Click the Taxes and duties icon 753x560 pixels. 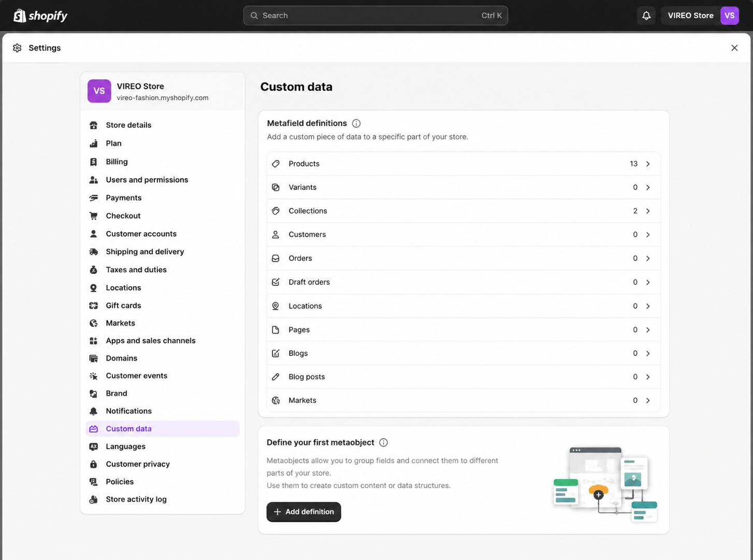93,270
